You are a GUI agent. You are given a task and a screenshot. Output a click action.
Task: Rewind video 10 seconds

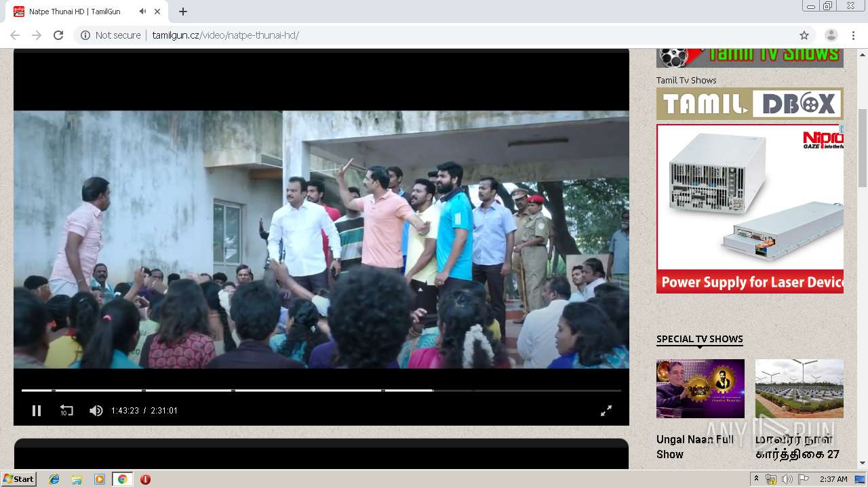[66, 411]
